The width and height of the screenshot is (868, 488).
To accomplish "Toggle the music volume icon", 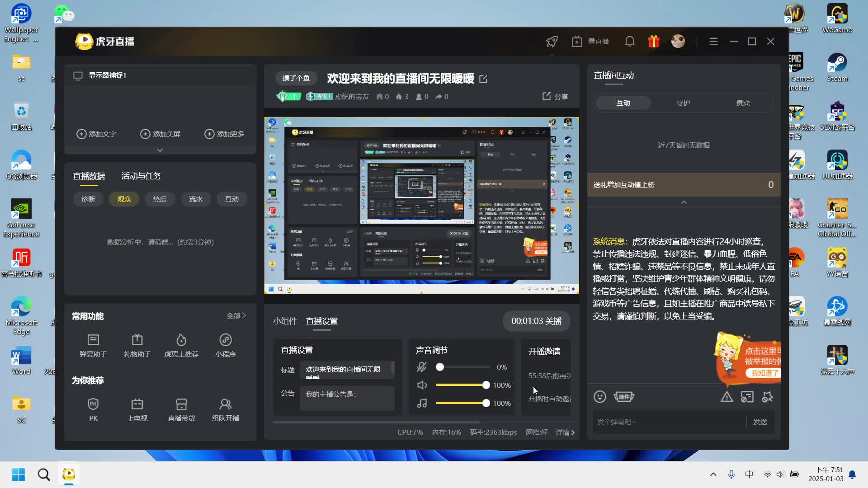I will (422, 403).
